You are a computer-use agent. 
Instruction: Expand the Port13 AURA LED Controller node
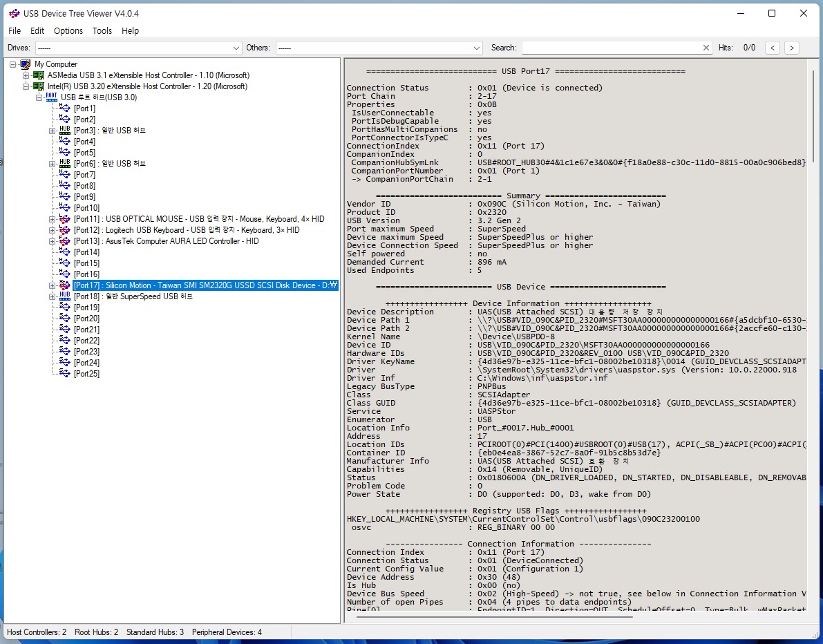coord(52,241)
